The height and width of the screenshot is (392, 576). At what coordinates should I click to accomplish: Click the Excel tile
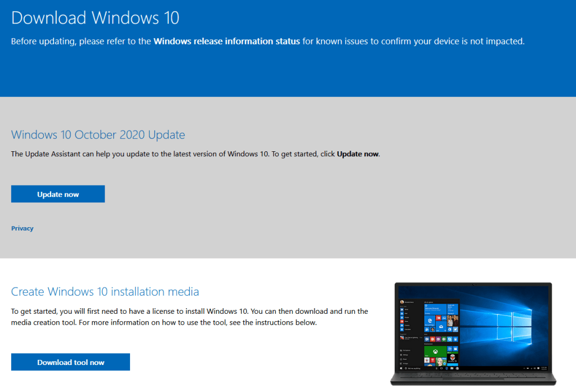pyautogui.click(x=444, y=339)
